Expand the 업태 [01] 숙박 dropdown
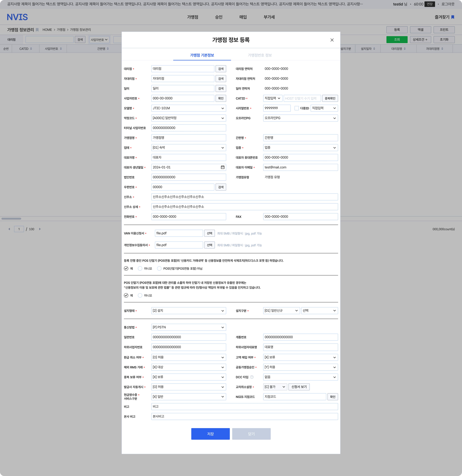This screenshot has width=462, height=476. click(189, 148)
